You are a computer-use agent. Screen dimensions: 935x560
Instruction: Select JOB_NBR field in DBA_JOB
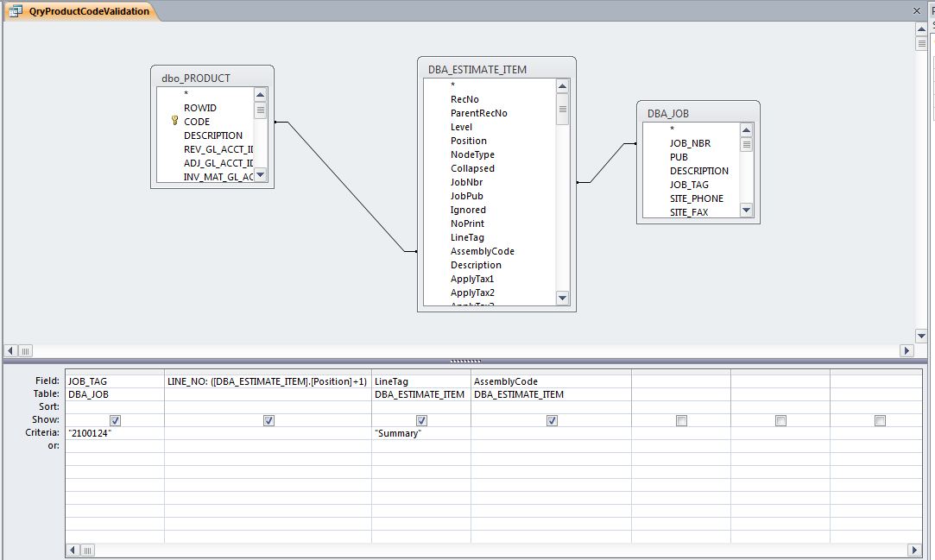point(690,143)
